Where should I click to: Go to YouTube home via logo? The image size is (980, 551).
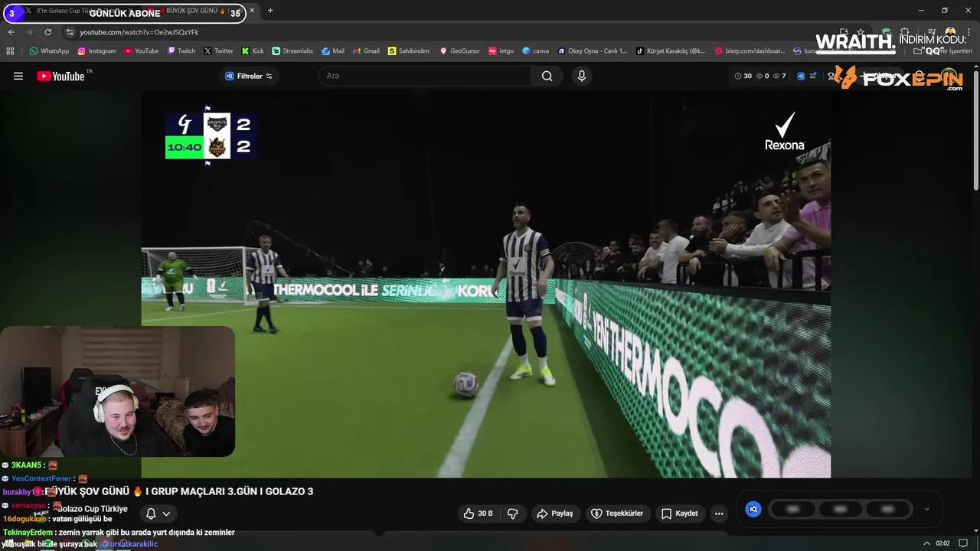pyautogui.click(x=61, y=76)
